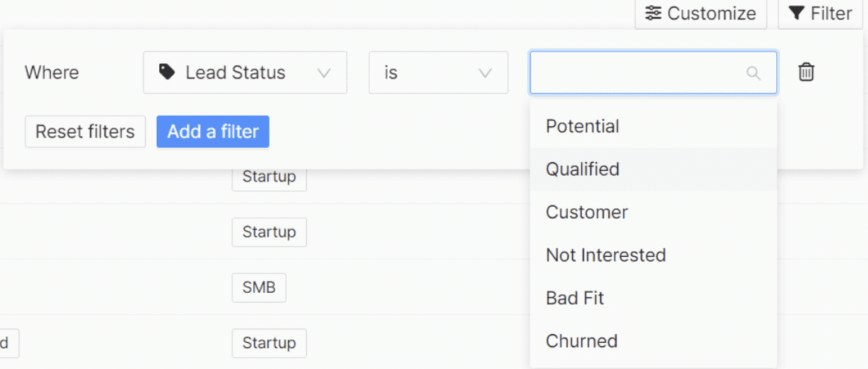The width and height of the screenshot is (868, 369).
Task: Select Potential from the status list
Action: click(x=583, y=126)
